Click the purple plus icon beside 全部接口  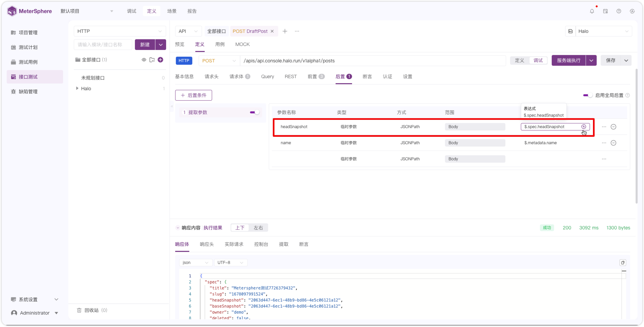coord(160,60)
